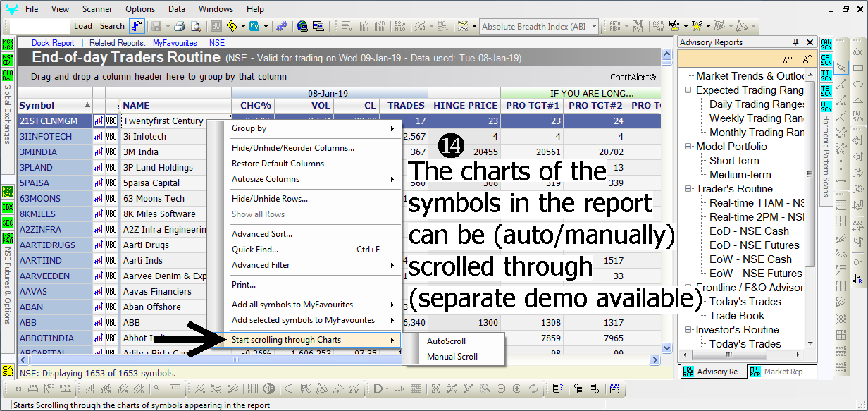The height and width of the screenshot is (411, 868).
Task: Click the print icon in the top toolbar
Action: [179, 26]
